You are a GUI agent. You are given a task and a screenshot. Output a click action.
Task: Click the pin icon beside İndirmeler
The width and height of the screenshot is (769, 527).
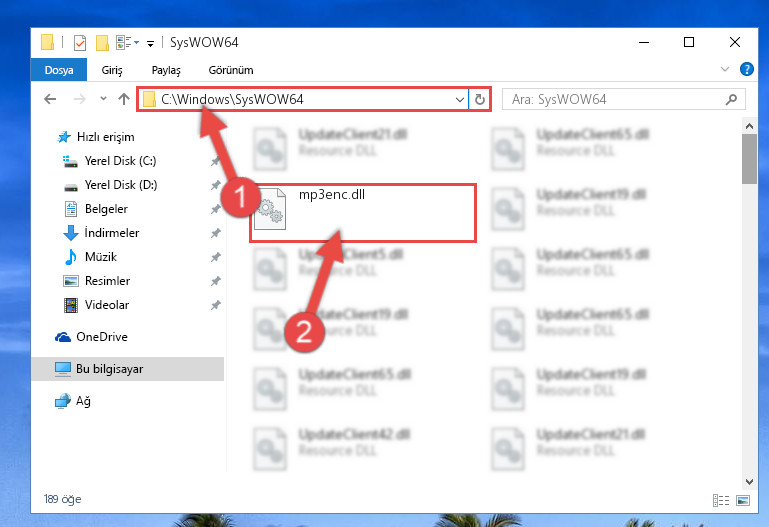[215, 233]
